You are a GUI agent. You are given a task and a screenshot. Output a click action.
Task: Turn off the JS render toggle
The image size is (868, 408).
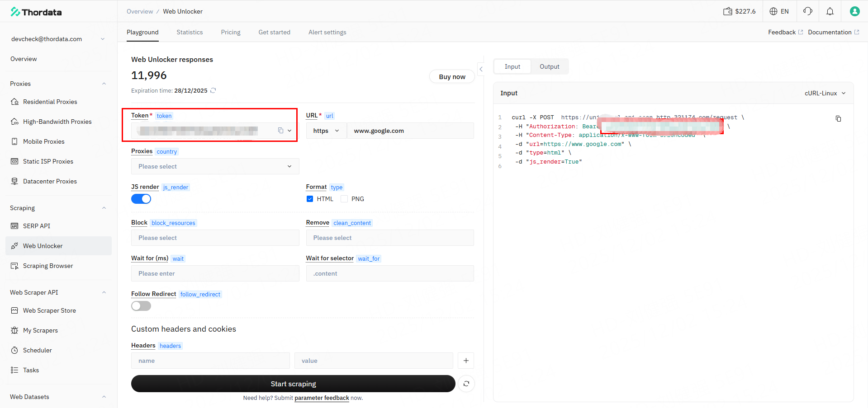coord(141,199)
